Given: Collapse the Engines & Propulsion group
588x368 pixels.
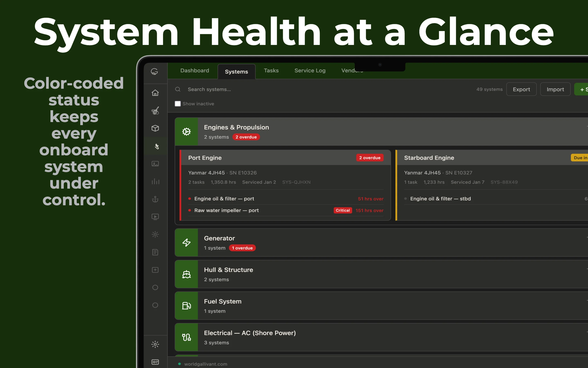Looking at the screenshot, I should pyautogui.click(x=381, y=132).
